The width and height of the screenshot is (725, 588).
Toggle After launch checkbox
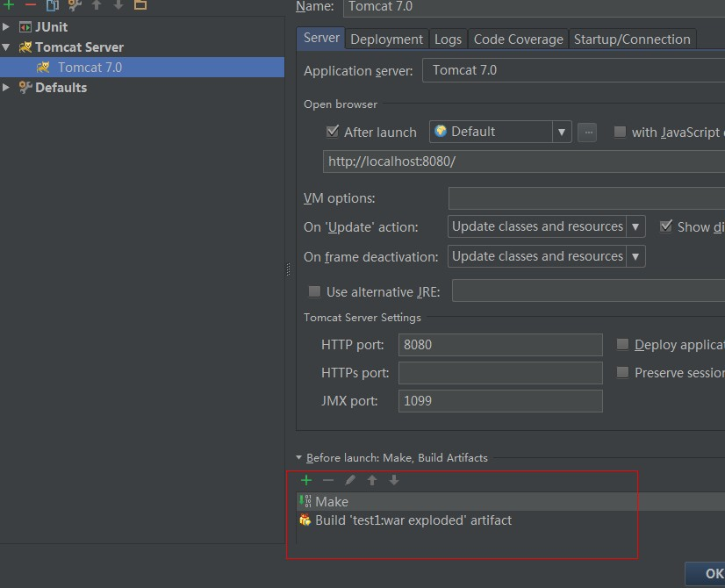333,132
